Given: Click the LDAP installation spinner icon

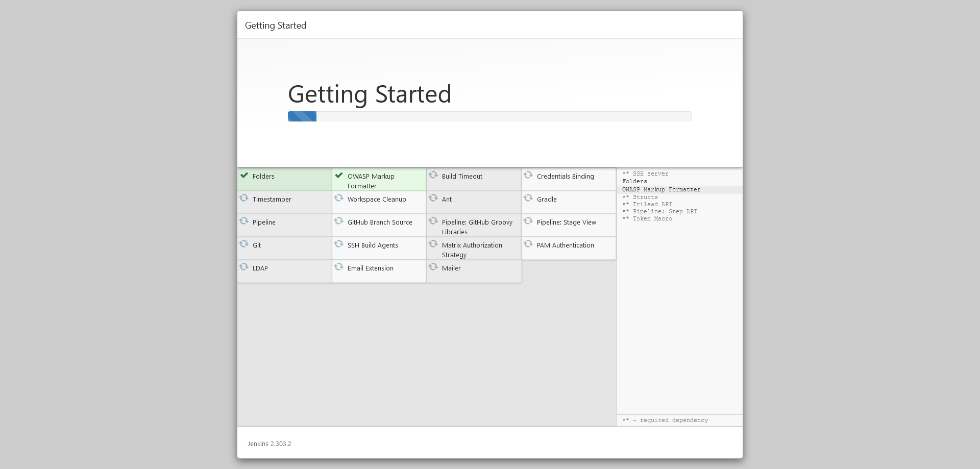Looking at the screenshot, I should tap(244, 267).
